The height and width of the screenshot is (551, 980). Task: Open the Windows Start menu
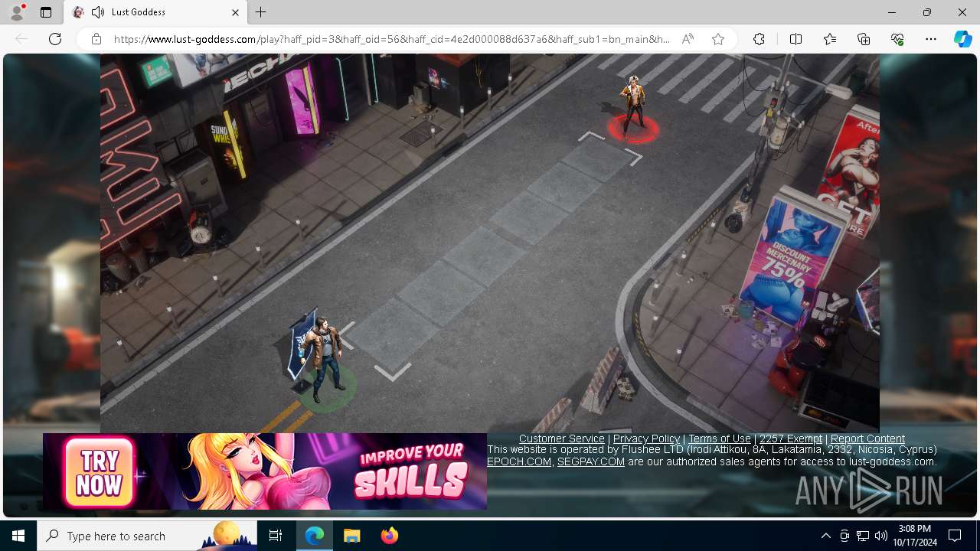[18, 536]
